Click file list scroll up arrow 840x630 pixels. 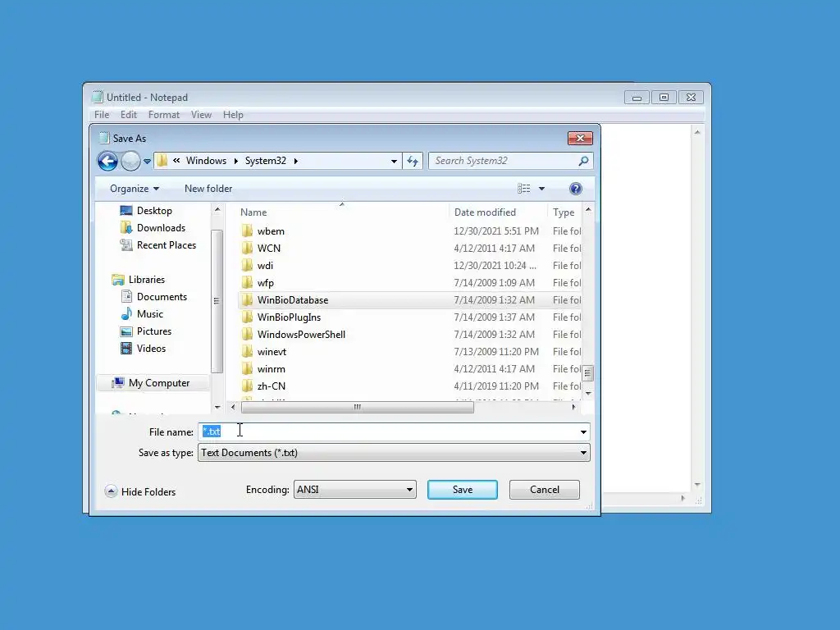pos(588,209)
